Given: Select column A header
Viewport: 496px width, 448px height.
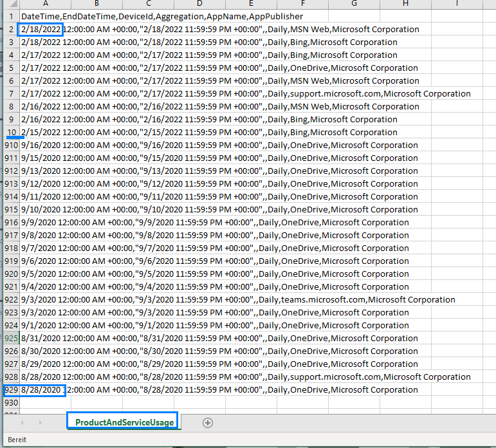Looking at the screenshot, I should 46,4.
